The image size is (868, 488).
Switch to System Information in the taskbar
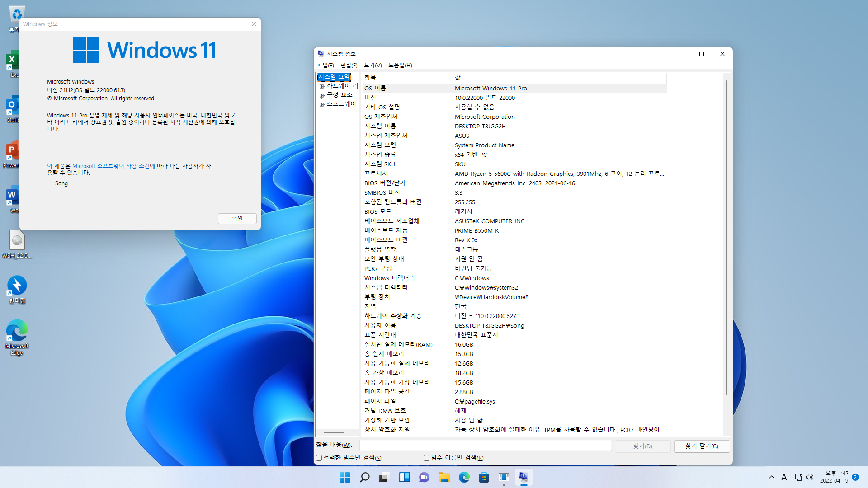tap(524, 477)
